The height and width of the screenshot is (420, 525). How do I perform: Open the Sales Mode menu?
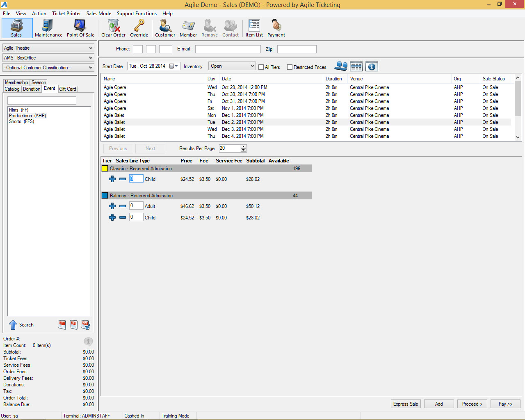pos(99,14)
